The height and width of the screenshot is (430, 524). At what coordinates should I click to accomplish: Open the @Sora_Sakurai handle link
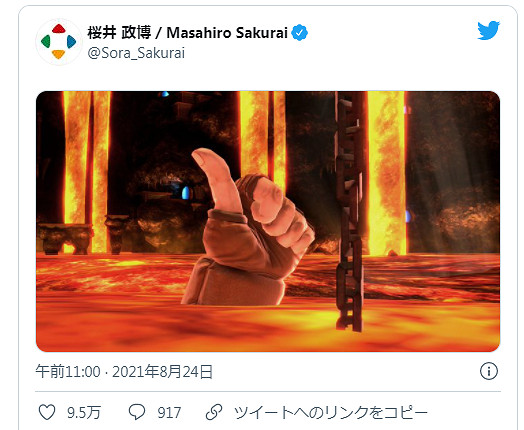point(136,53)
